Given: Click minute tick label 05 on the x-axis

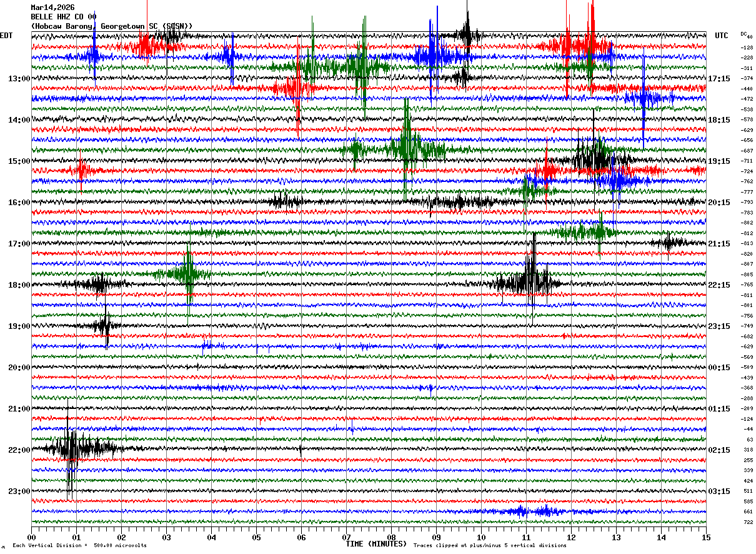Looking at the screenshot, I should click(x=256, y=536).
